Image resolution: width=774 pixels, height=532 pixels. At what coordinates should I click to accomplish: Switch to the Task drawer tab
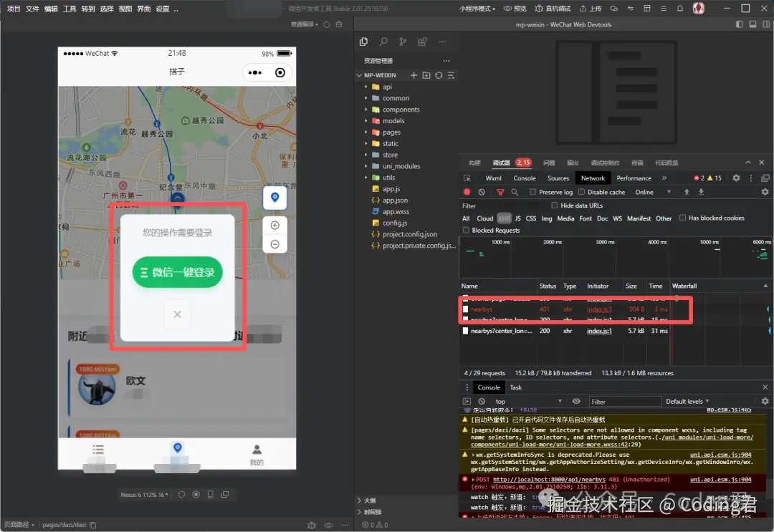pyautogui.click(x=516, y=387)
